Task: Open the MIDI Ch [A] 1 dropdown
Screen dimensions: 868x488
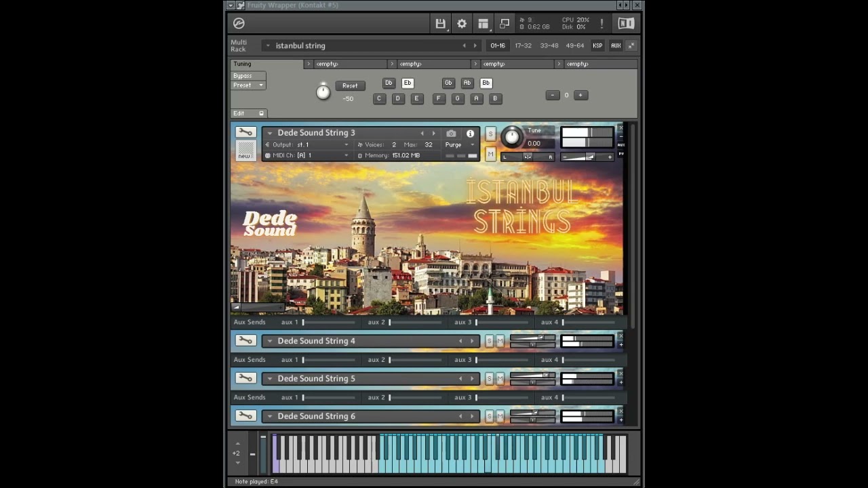Action: [307, 155]
